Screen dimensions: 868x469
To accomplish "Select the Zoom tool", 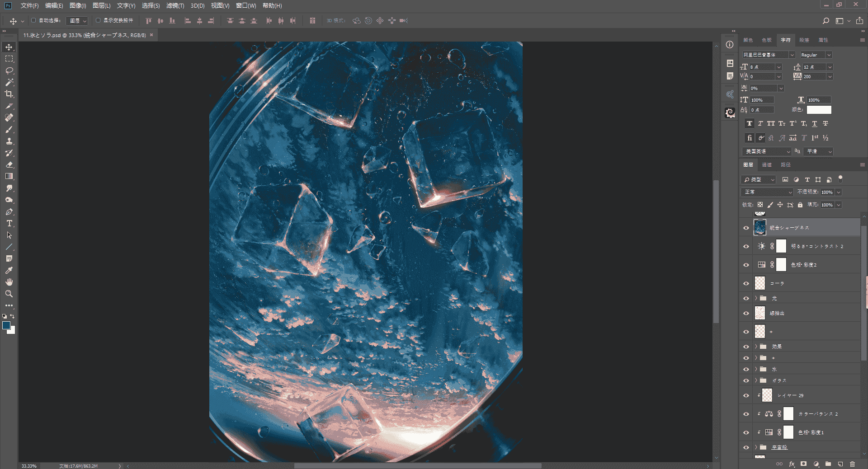I will pyautogui.click(x=9, y=294).
